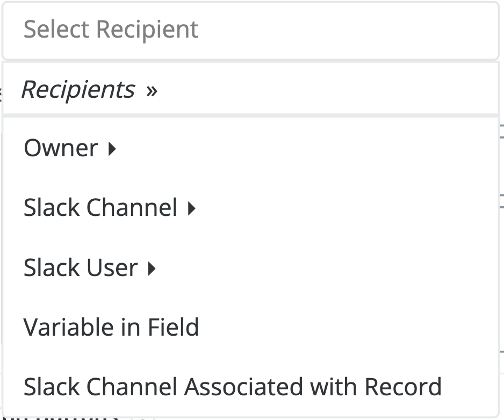
Task: Pick the Slack User option
Action: [81, 267]
